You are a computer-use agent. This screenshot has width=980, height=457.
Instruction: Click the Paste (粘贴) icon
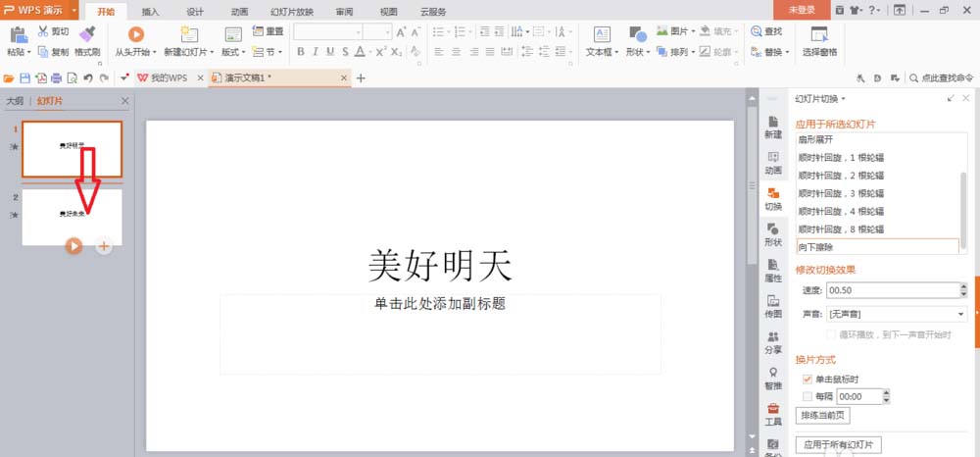coord(20,34)
